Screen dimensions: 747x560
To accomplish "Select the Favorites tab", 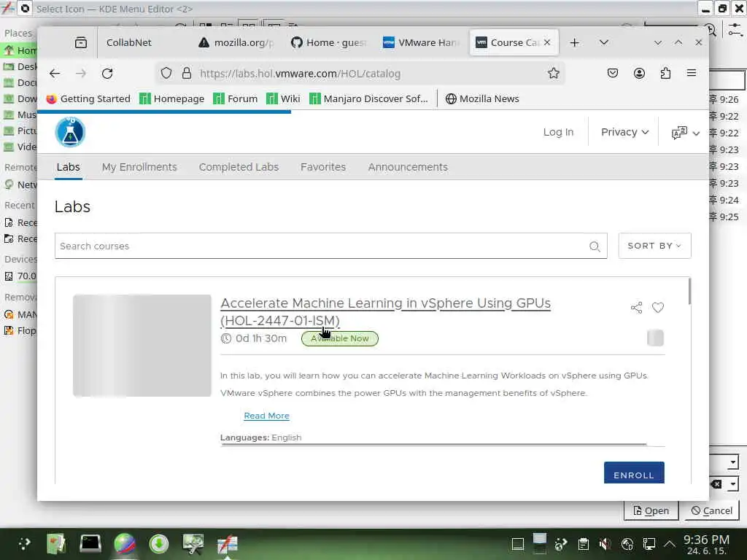I will (323, 167).
